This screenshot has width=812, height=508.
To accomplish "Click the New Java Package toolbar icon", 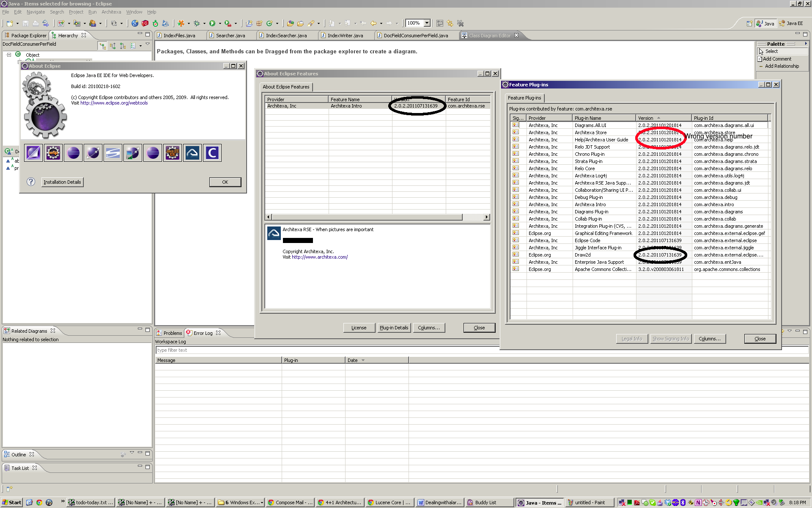I will pyautogui.click(x=259, y=23).
